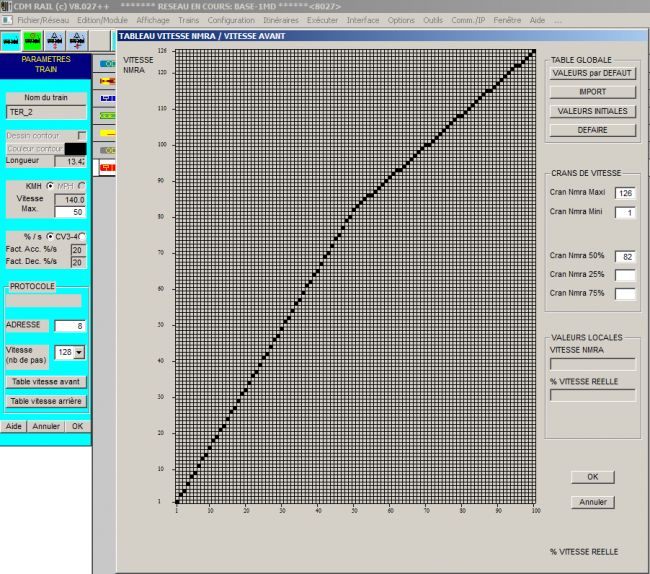This screenshot has height=574, width=650.
Task: Open the Affichage menu
Action: 153,20
